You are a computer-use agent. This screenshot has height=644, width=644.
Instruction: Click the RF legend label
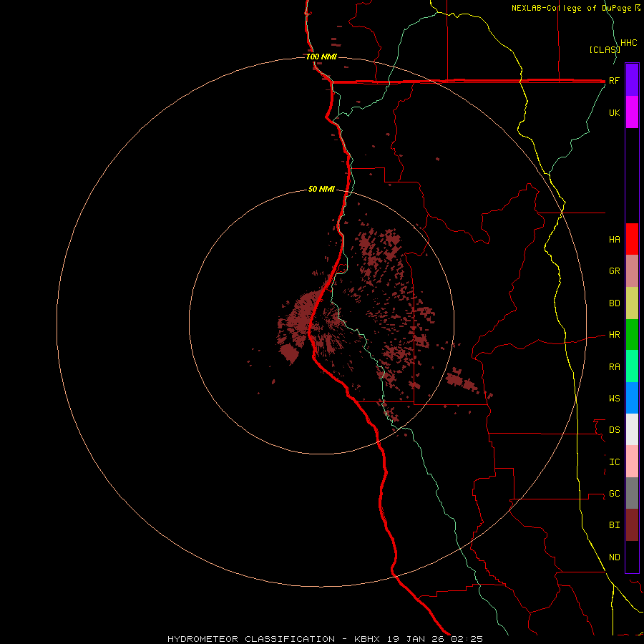[x=614, y=80]
